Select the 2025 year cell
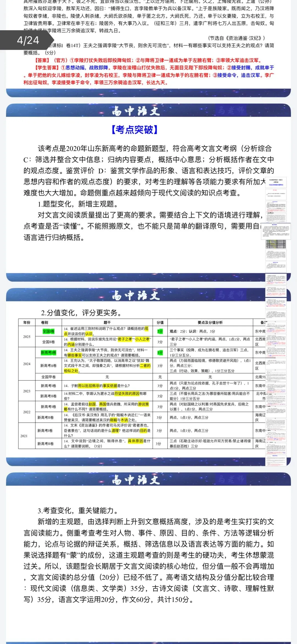The image size is (297, 644). (x=27, y=337)
